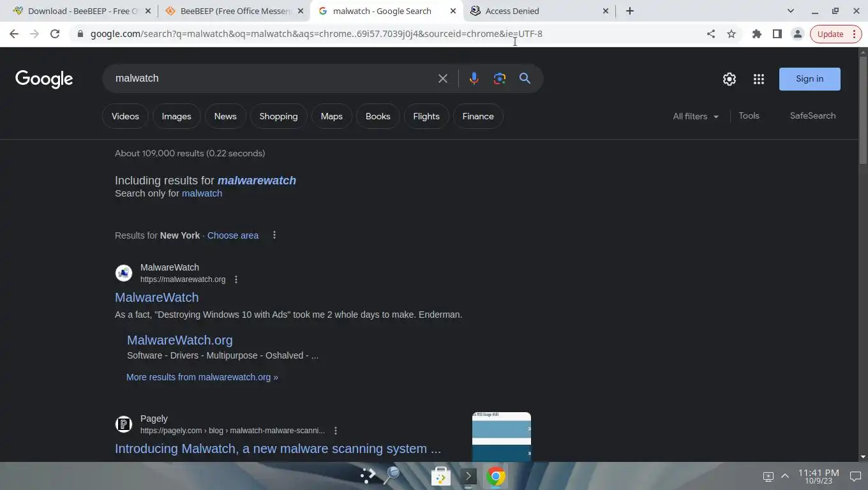
Task: Open the taskbar clock showing 11:41 PM
Action: [x=818, y=476]
